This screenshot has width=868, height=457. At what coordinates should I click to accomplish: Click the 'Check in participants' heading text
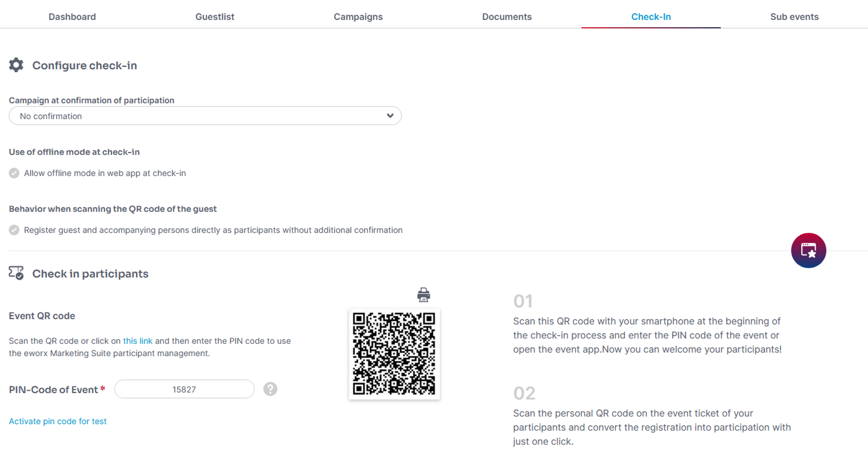tap(90, 274)
